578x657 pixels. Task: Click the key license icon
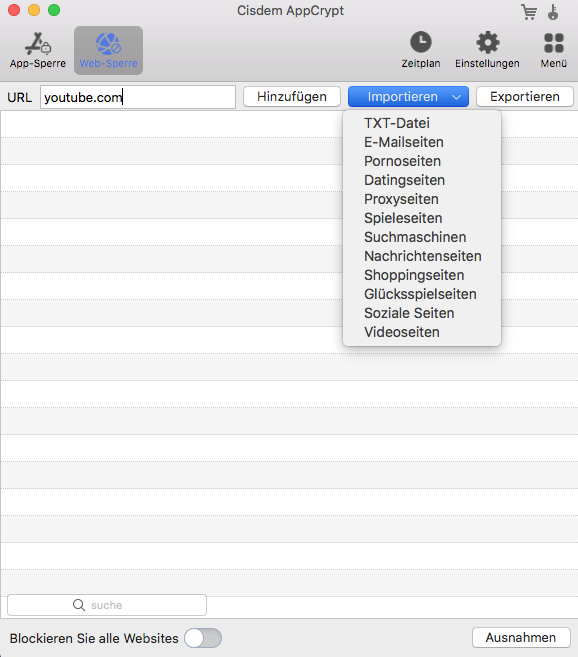(x=553, y=12)
